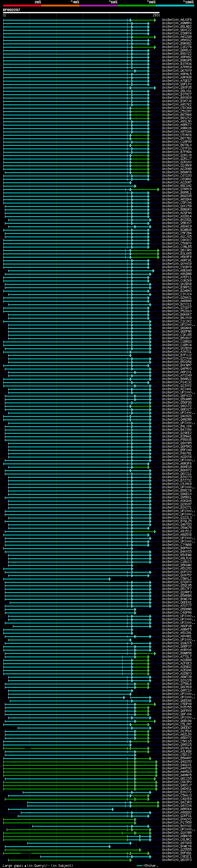Select label UniRef100_A5K9F8
This screenshot has height=868, width=197.
coord(177,257)
